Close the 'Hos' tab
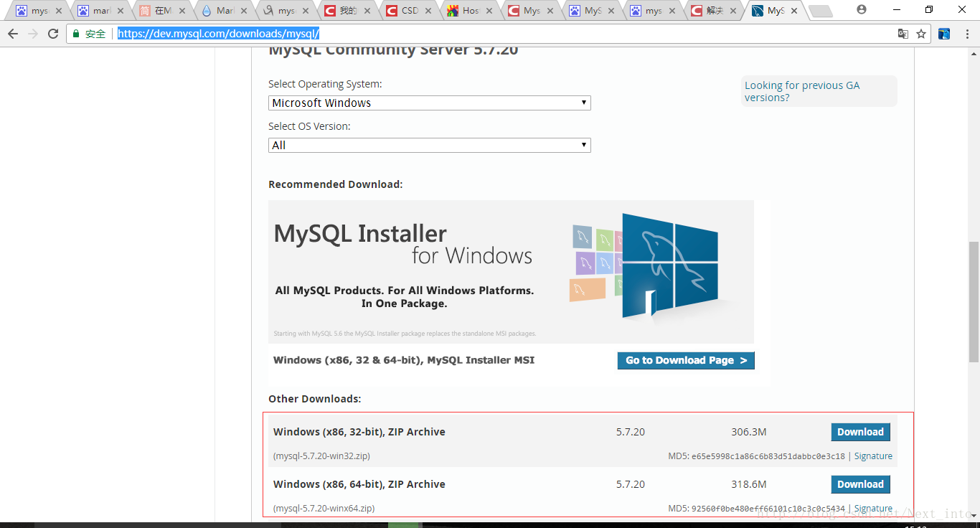The width and height of the screenshot is (980, 528). [x=489, y=11]
